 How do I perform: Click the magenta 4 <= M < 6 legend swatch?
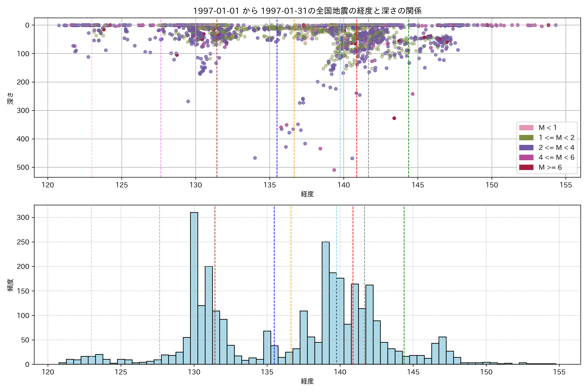526,157
